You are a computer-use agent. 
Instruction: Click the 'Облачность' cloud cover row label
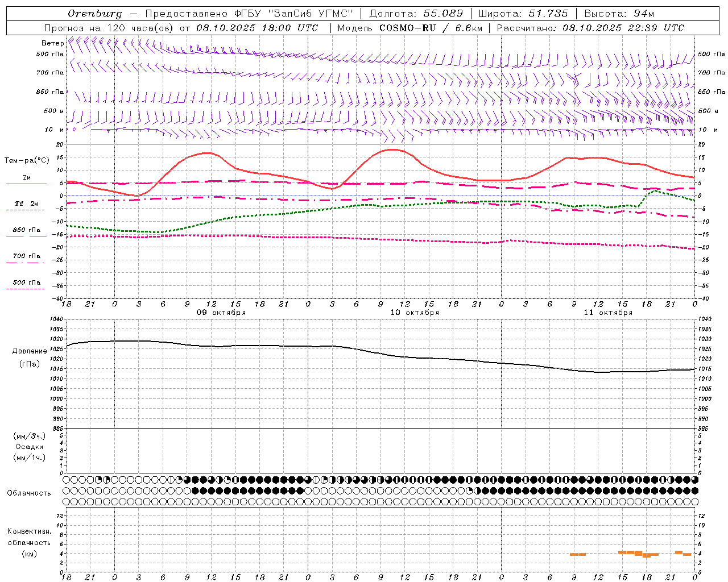pos(29,493)
